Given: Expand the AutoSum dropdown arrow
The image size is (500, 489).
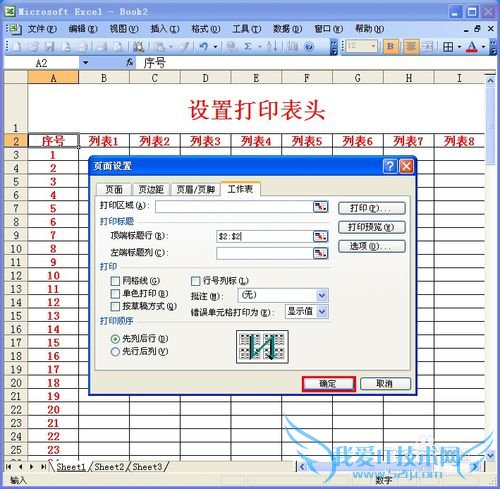Looking at the screenshot, I should click(259, 47).
